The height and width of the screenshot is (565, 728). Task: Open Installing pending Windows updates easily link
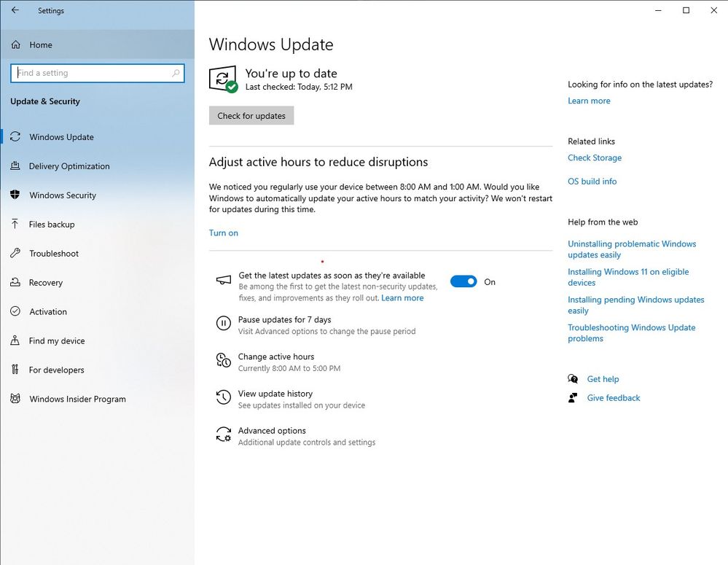tap(635, 305)
